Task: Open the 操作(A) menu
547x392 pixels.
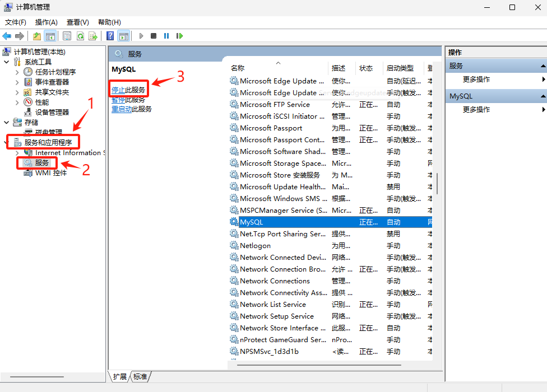Action: [x=46, y=22]
